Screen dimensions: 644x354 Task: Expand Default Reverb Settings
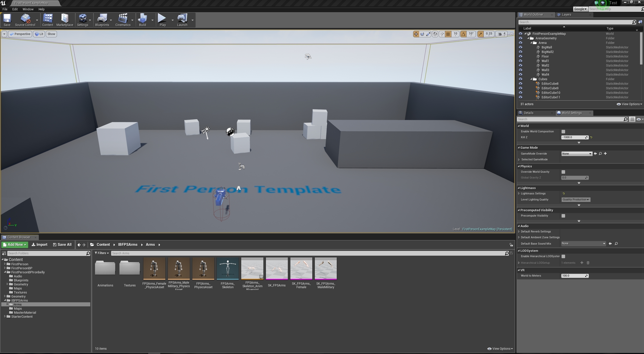519,232
